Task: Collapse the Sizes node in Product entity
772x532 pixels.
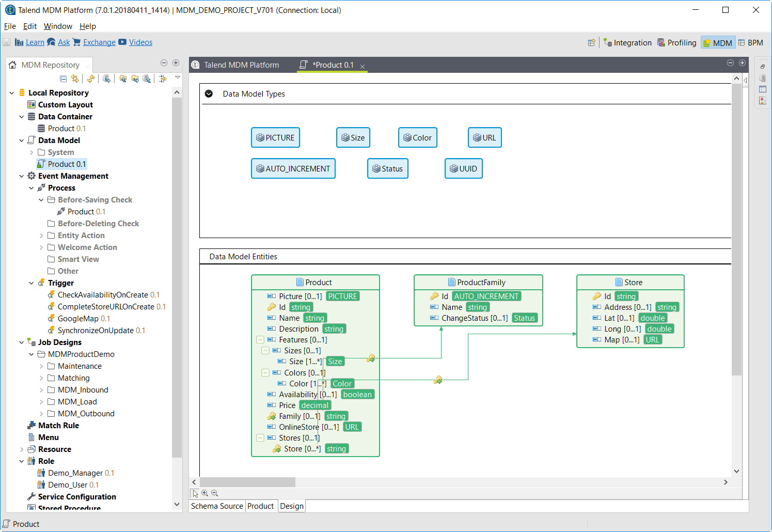Action: [265, 351]
